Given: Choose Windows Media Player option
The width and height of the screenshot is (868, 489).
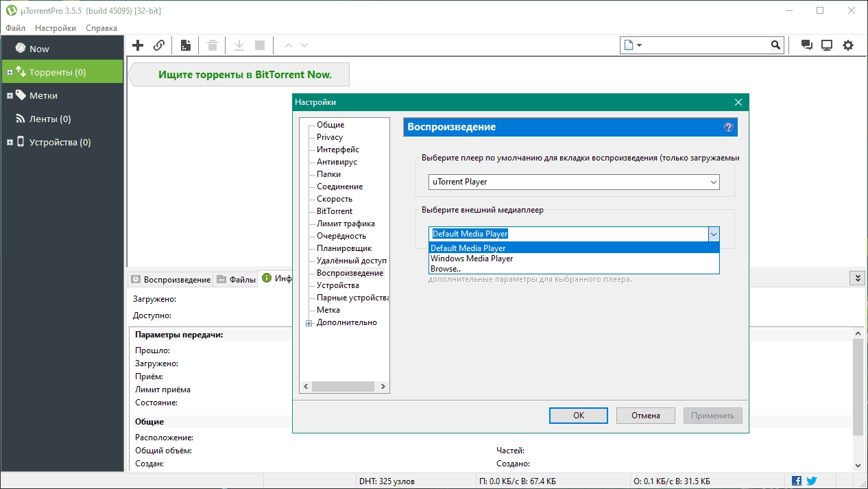Looking at the screenshot, I should point(574,259).
